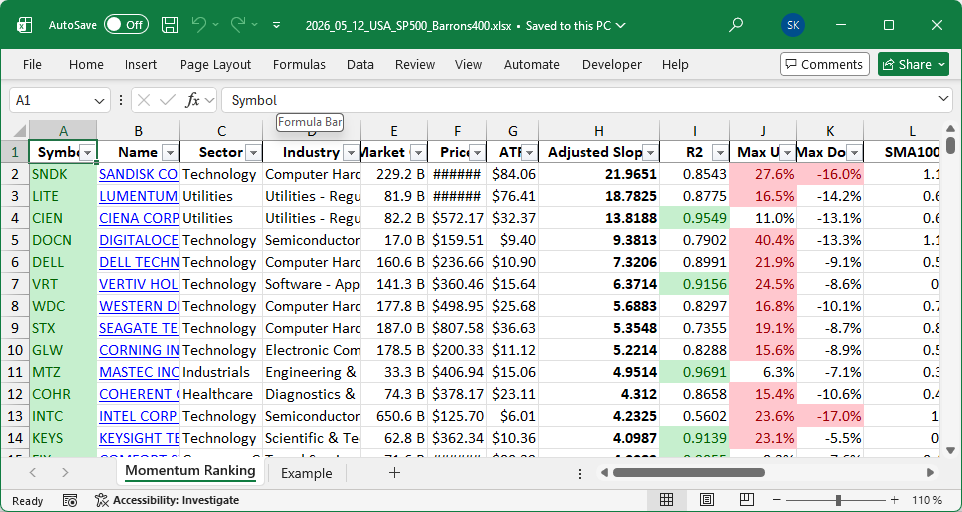Open the Automate ribbon tab
The image size is (962, 512).
[532, 64]
